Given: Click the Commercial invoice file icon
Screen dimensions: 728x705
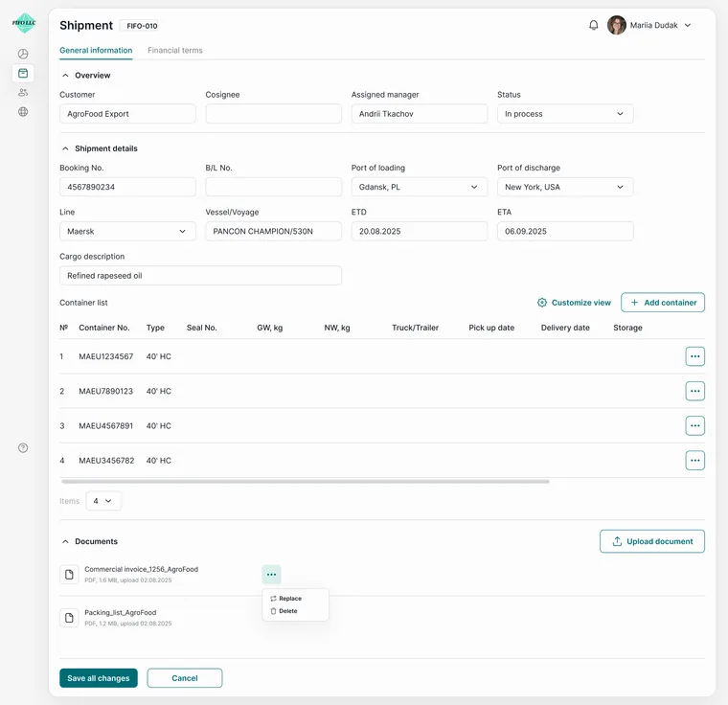Looking at the screenshot, I should pyautogui.click(x=69, y=575).
